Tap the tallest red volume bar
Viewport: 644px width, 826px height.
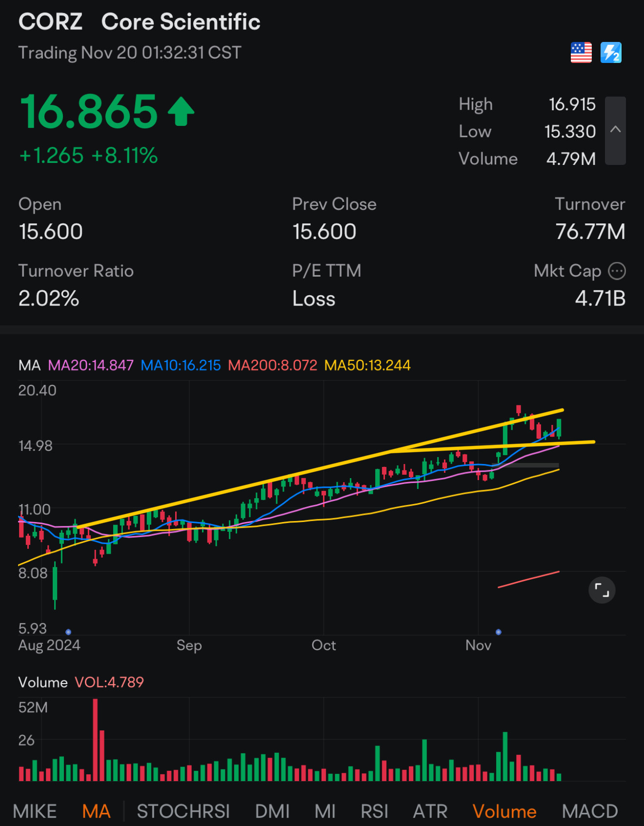pos(95,740)
